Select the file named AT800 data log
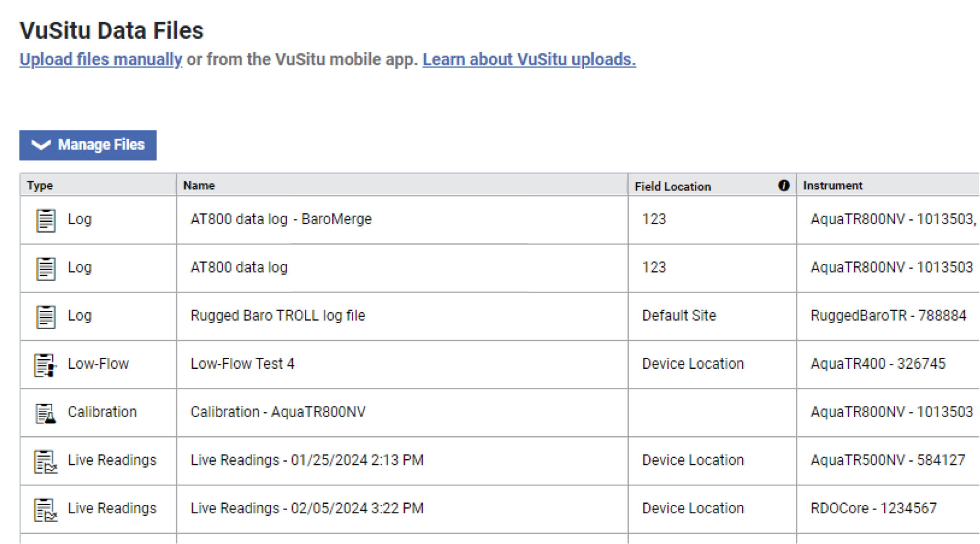Image resolution: width=980 pixels, height=544 pixels. [239, 267]
